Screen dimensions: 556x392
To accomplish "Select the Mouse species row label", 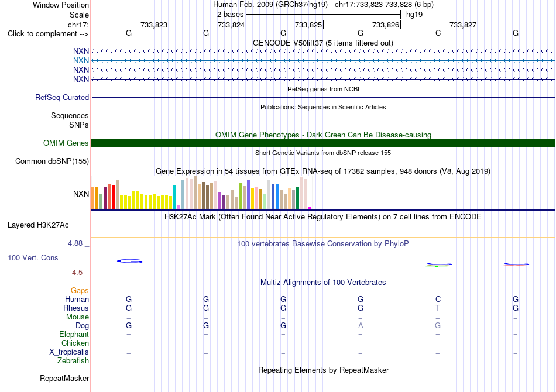I will coord(77,317).
